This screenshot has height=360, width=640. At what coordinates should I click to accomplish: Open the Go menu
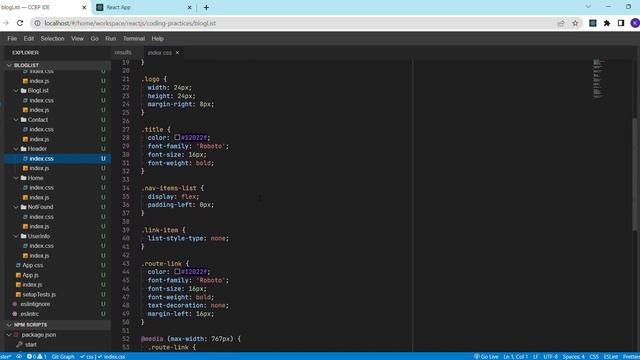pyautogui.click(x=95, y=38)
